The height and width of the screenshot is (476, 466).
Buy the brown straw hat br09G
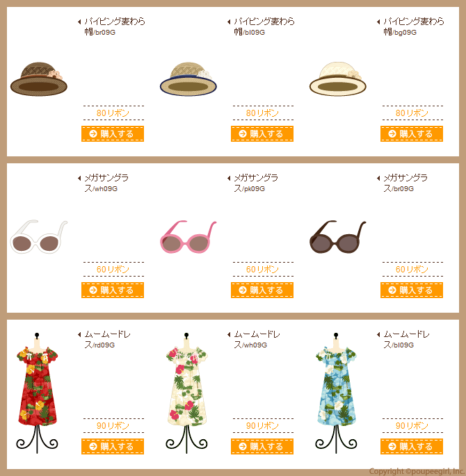(113, 133)
